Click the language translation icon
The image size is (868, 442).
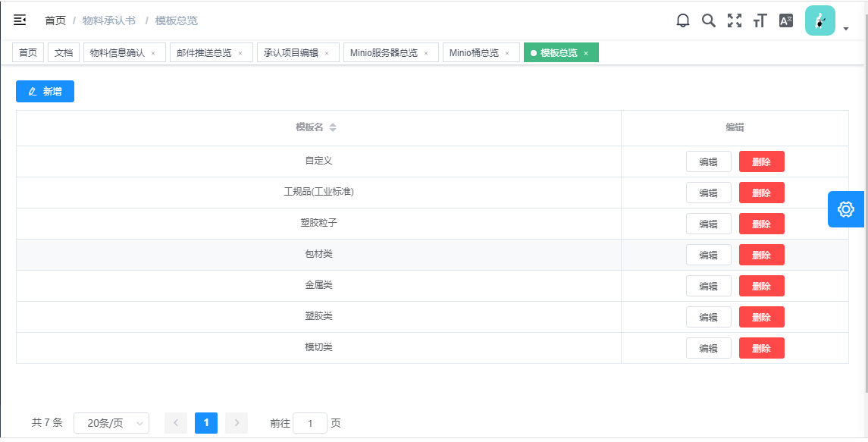pyautogui.click(x=786, y=20)
